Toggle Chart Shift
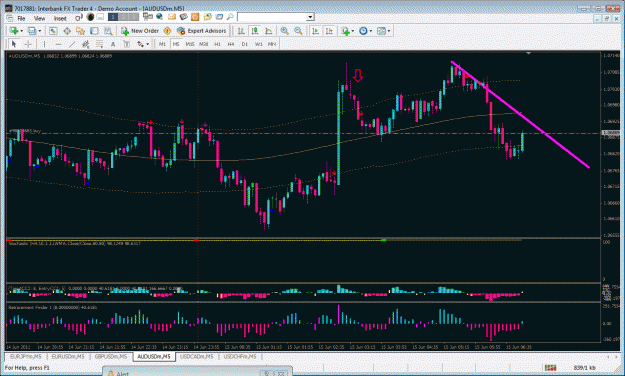 click(x=329, y=31)
